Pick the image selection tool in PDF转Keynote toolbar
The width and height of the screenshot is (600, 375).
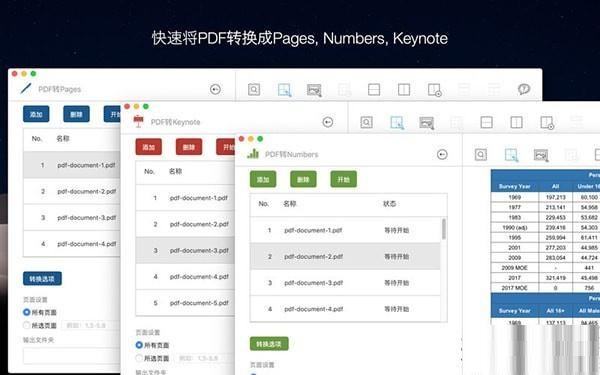(427, 123)
